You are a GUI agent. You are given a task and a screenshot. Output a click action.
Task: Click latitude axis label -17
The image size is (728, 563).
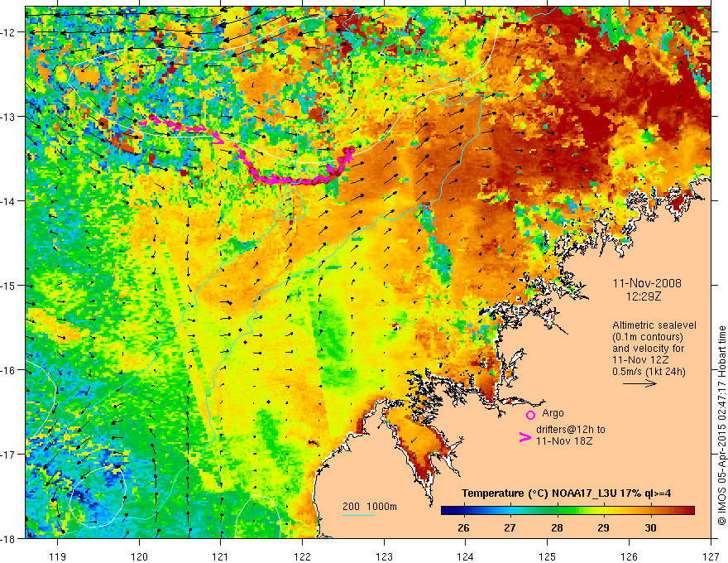8,455
